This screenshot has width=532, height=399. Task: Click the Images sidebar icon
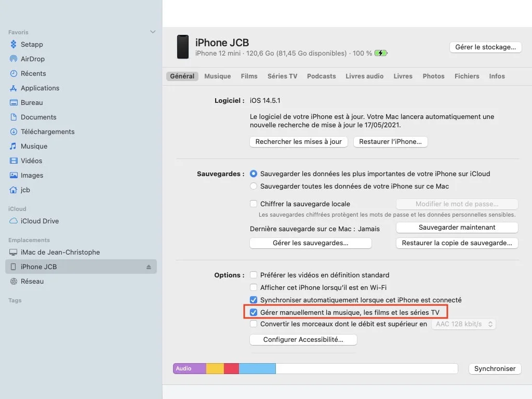coord(13,176)
